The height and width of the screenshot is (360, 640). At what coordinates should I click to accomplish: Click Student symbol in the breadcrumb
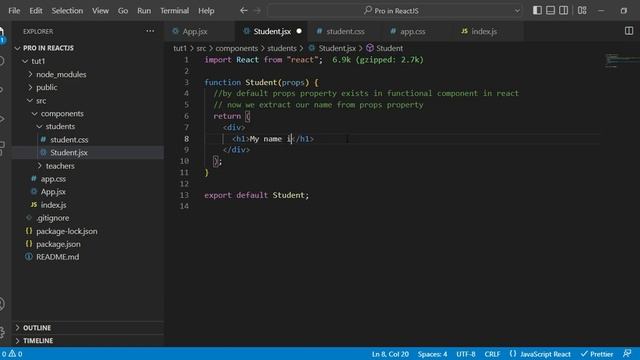[x=389, y=48]
